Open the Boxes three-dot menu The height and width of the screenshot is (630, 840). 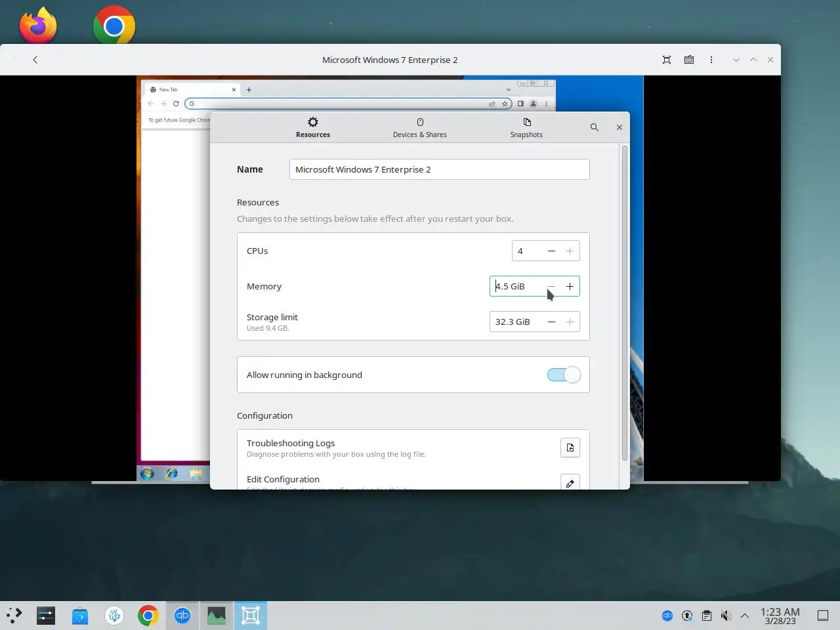coord(711,60)
